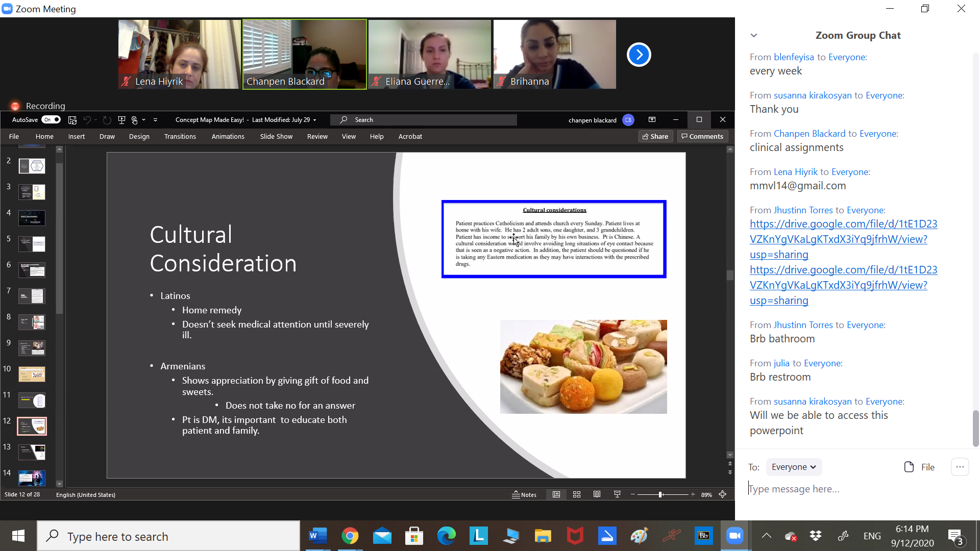Undo the last action in PowerPoint
Screen dimensions: 980x551
point(87,120)
